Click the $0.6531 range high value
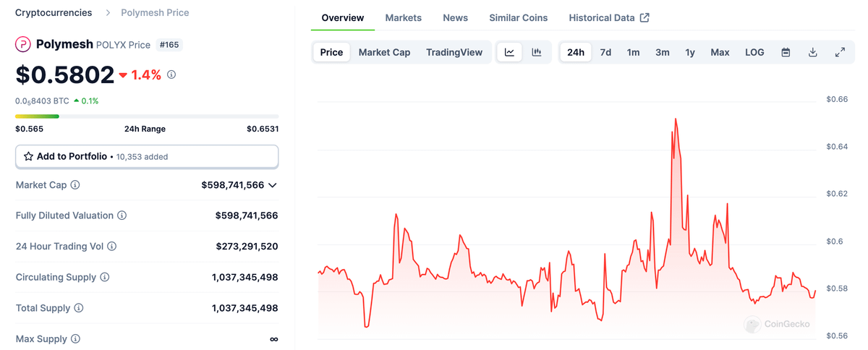Screen dimensions: 868x350 coord(263,129)
